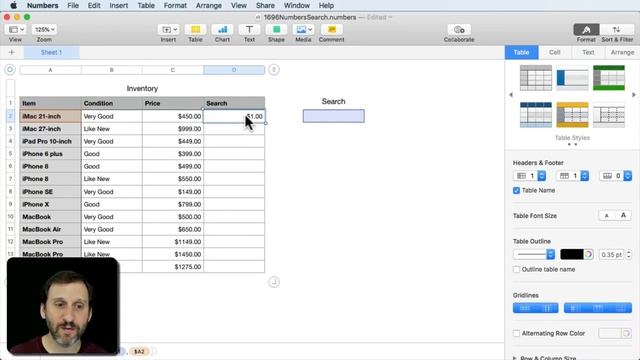
Task: Open the Apple menu
Action: pyautogui.click(x=13, y=5)
